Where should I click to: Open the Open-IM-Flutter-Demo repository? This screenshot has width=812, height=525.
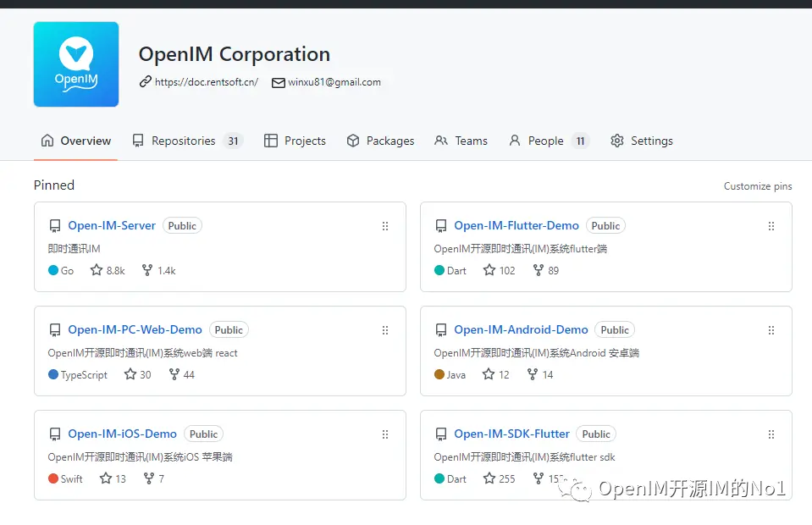click(516, 225)
